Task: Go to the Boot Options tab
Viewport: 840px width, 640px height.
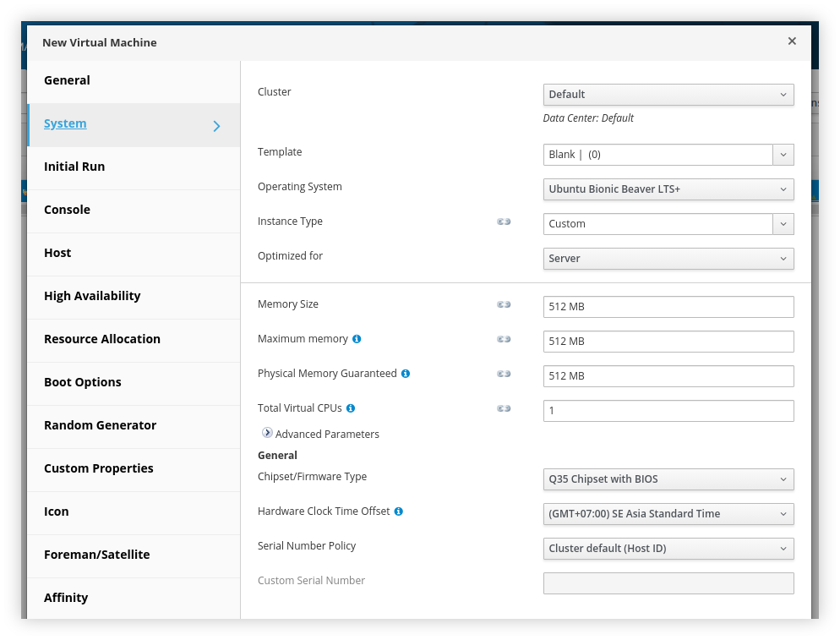Action: tap(83, 382)
